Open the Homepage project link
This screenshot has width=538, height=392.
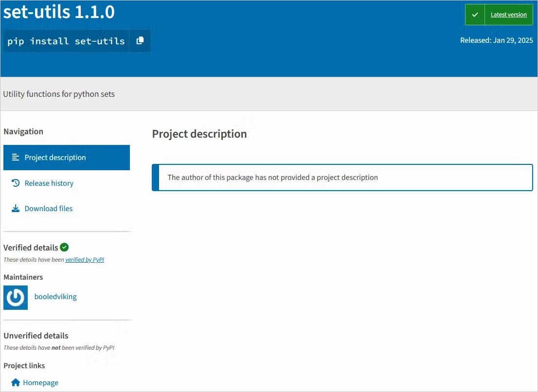click(40, 383)
